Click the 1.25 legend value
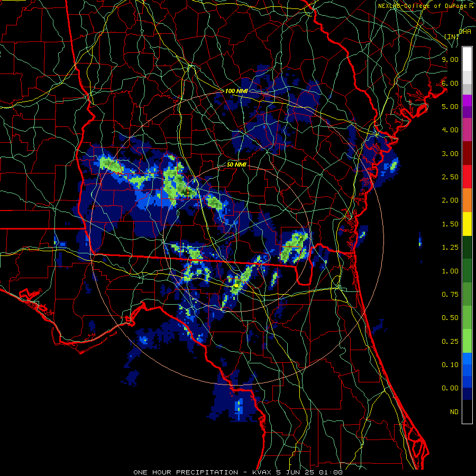476x476 pixels. (450, 248)
